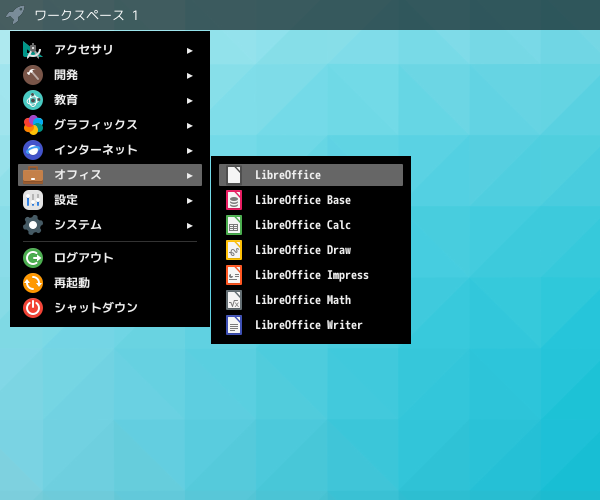Select the インターネット menu entry
Screen dimensions: 600x500
coord(110,150)
